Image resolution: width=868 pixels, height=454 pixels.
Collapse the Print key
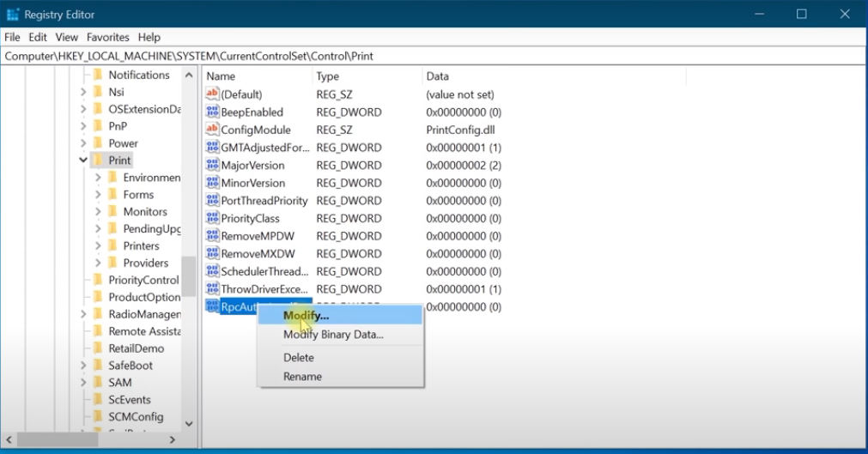click(83, 160)
